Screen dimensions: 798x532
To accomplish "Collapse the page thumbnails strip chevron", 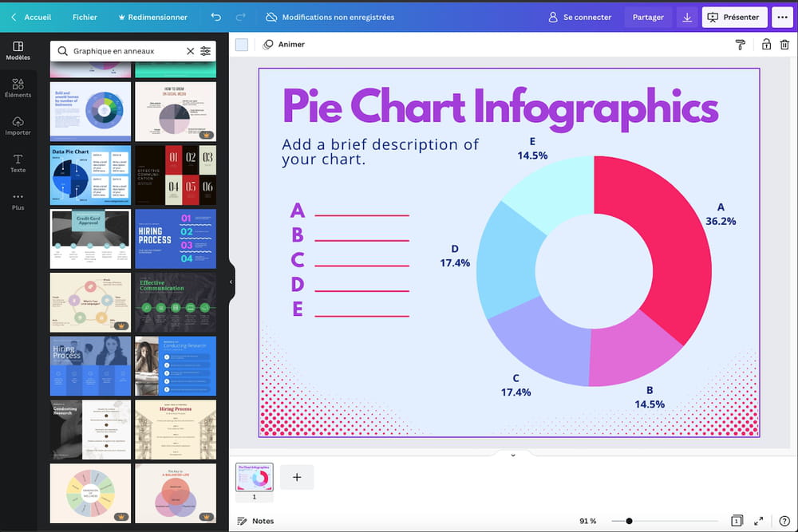I will tap(512, 455).
